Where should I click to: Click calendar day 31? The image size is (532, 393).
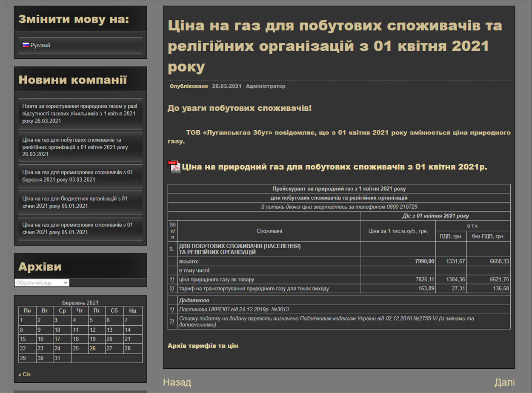click(57, 358)
